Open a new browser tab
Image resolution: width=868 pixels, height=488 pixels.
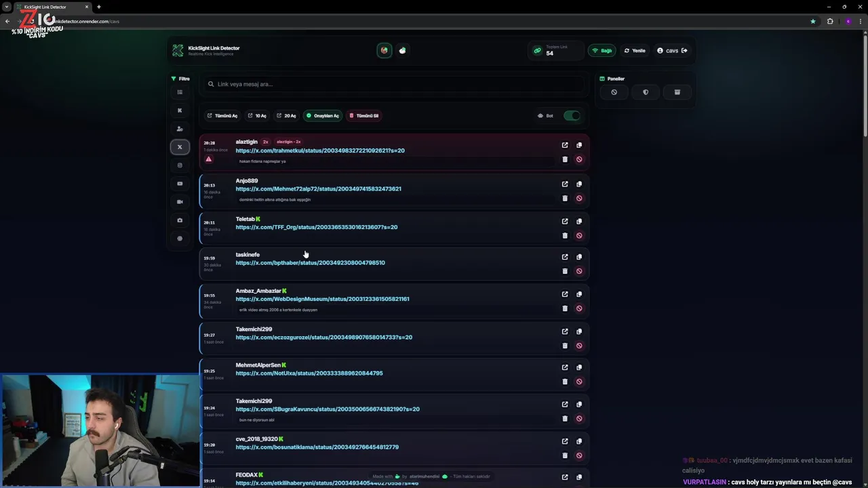98,7
